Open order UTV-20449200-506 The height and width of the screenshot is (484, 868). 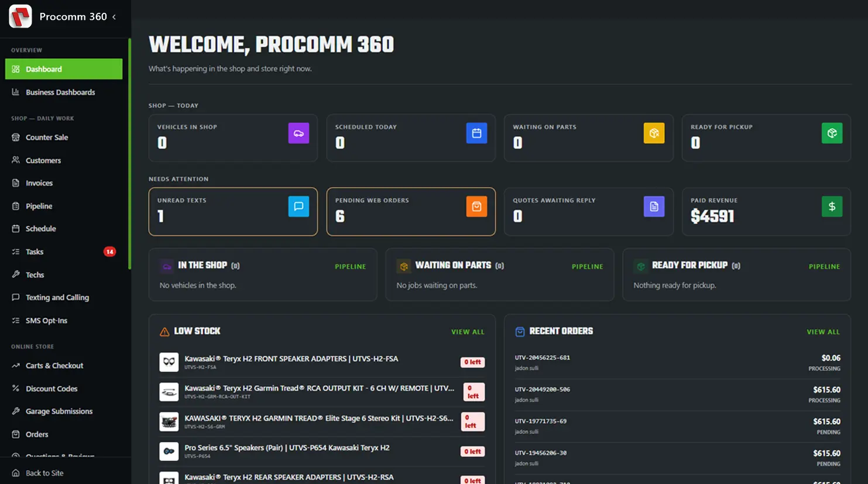[x=542, y=389]
